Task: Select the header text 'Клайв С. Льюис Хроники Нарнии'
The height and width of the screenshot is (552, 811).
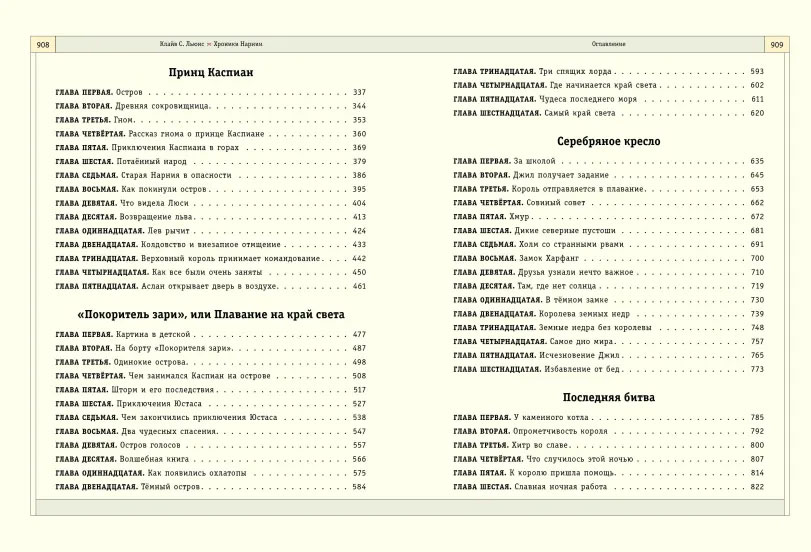Action: point(211,44)
